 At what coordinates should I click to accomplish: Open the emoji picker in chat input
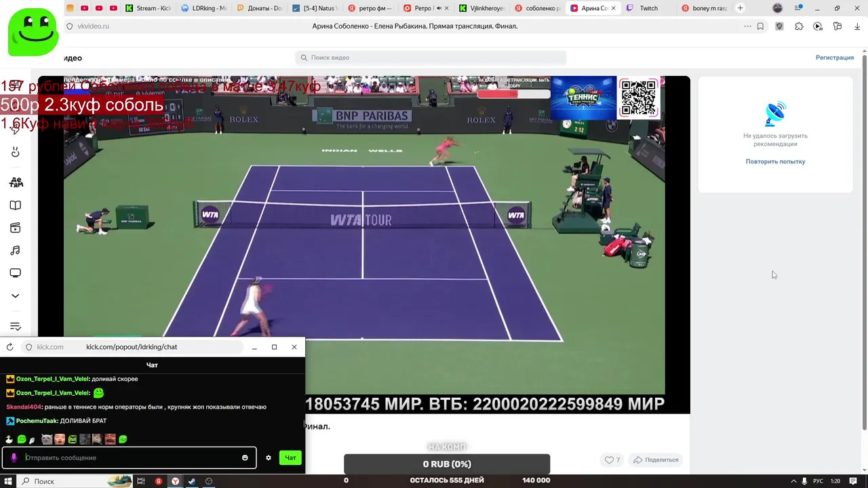coord(245,457)
